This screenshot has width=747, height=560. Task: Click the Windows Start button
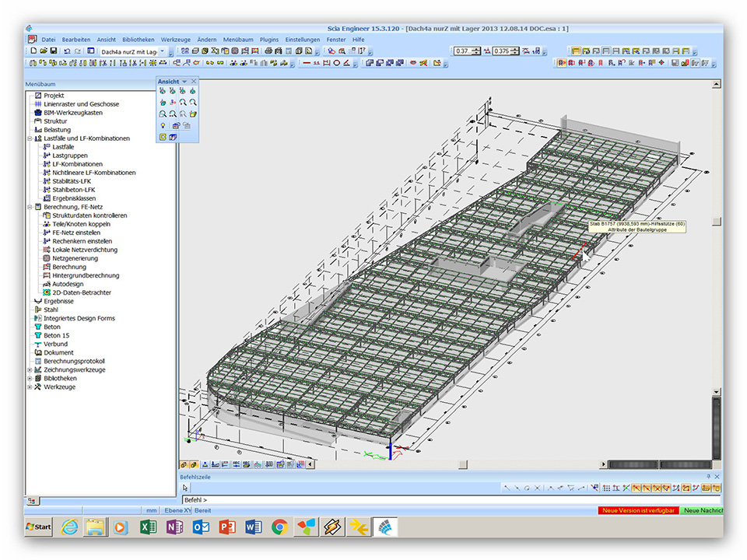point(38,527)
